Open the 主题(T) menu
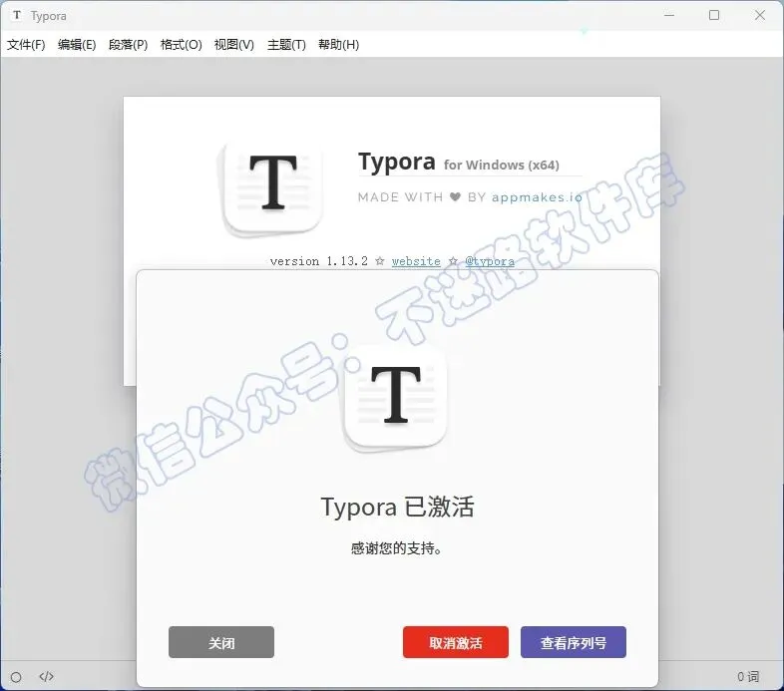Image resolution: width=784 pixels, height=691 pixels. [x=286, y=45]
